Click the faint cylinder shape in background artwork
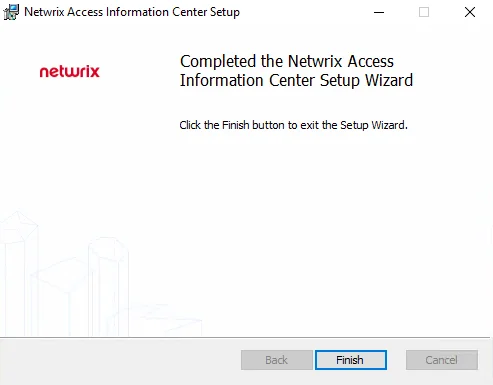This screenshot has width=493, height=385. (x=108, y=286)
